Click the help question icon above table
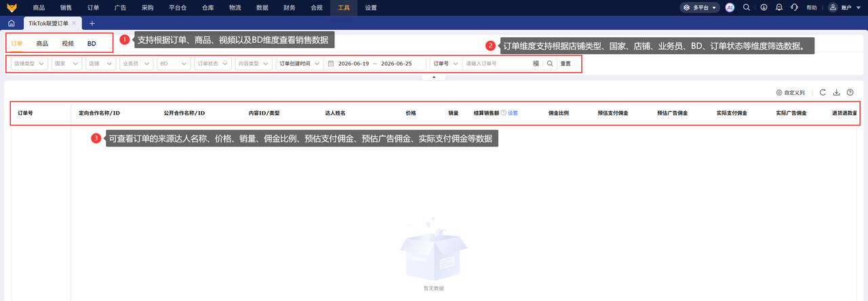Viewport: 868px width, 301px height. point(850,92)
